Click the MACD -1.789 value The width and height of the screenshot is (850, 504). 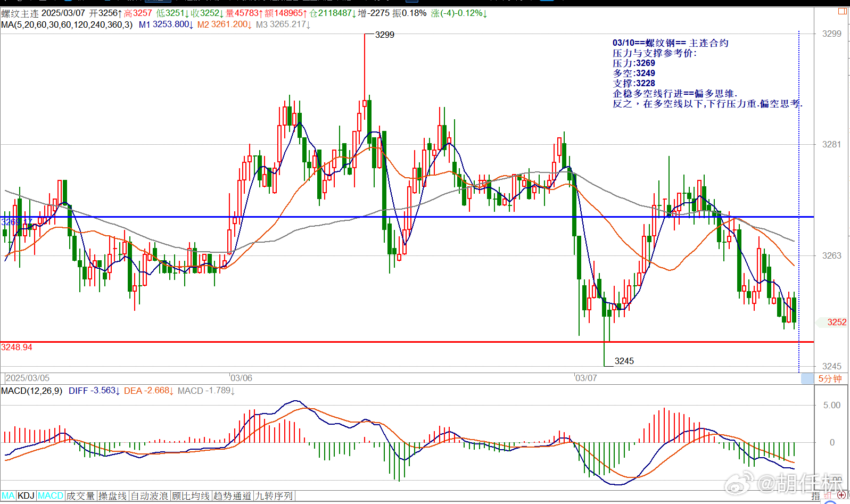tap(207, 391)
